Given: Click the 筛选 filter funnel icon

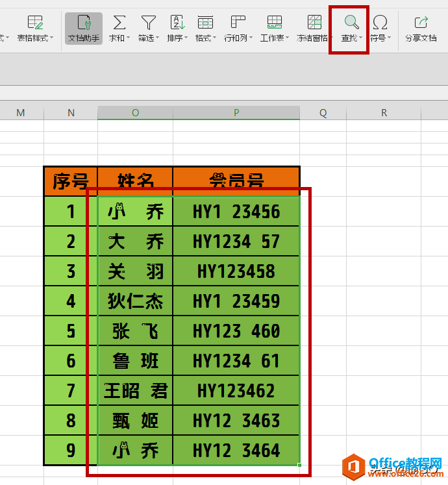Looking at the screenshot, I should [x=148, y=22].
